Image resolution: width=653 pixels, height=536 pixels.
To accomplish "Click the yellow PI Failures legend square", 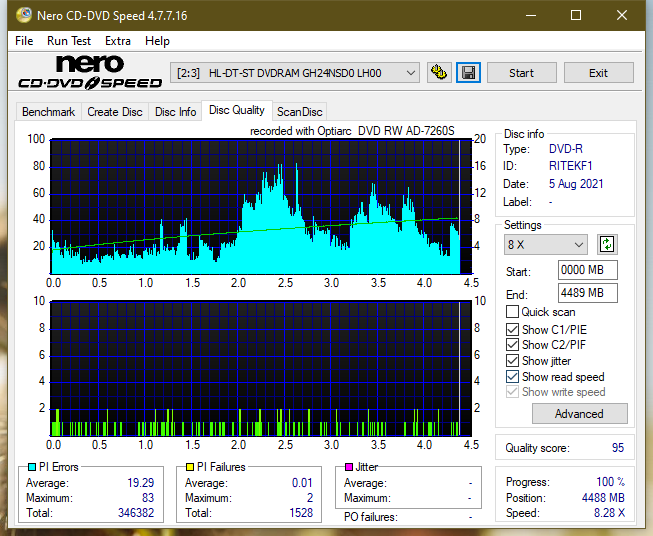I will click(x=190, y=467).
